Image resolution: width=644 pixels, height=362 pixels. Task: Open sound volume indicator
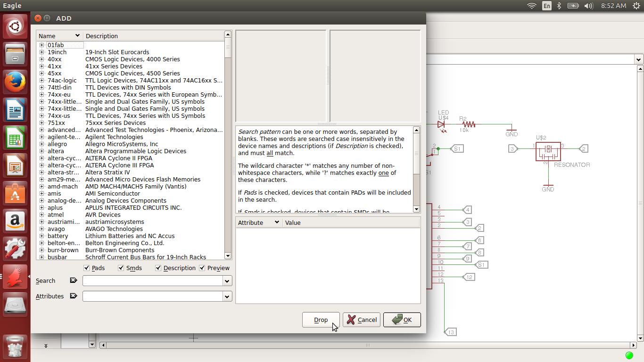[x=588, y=6]
